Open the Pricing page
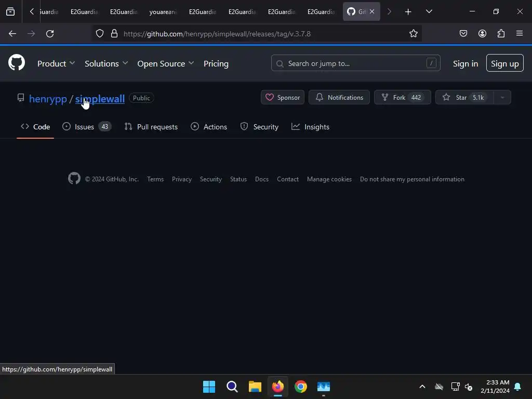This screenshot has height=399, width=532. 216,63
